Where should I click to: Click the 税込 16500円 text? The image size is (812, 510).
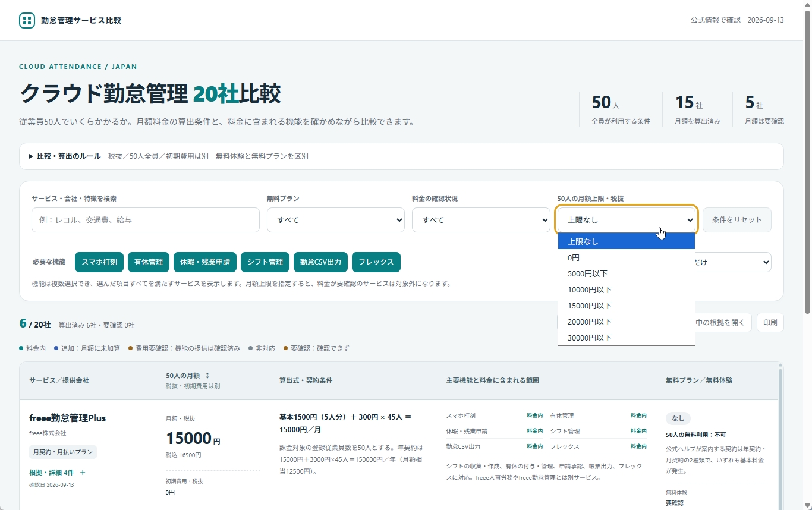pyautogui.click(x=183, y=455)
